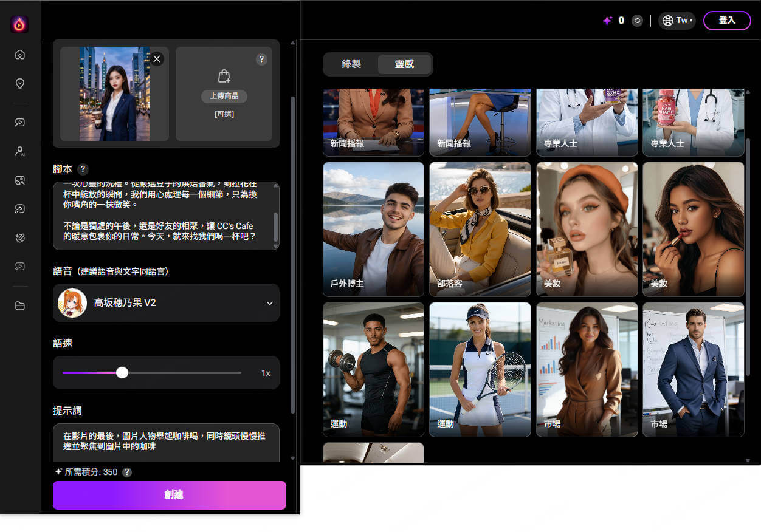Click help icon beside 所需積分

[127, 472]
